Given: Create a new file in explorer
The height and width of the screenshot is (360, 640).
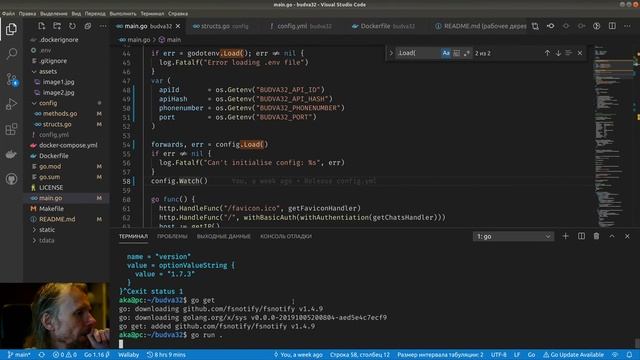Looking at the screenshot, I should click(42, 26).
